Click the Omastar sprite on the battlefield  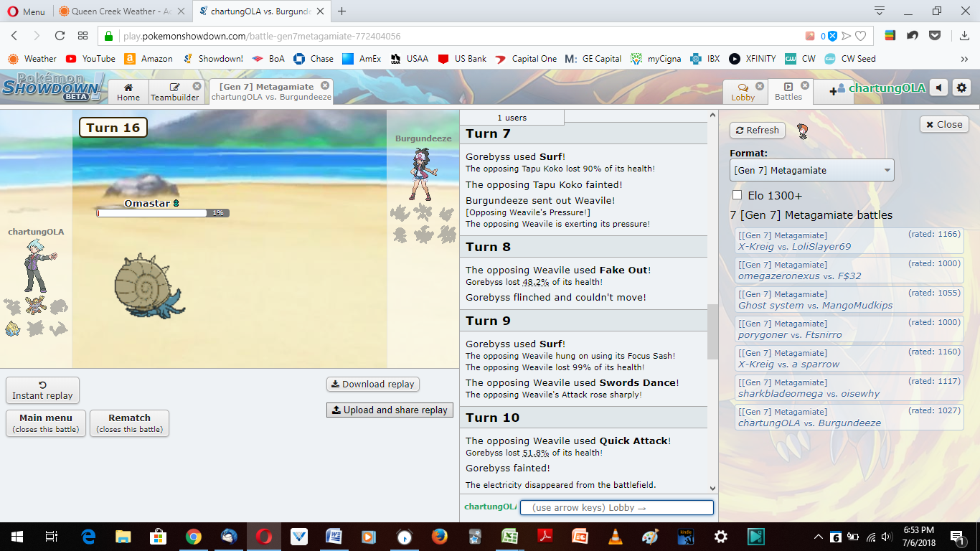click(149, 286)
